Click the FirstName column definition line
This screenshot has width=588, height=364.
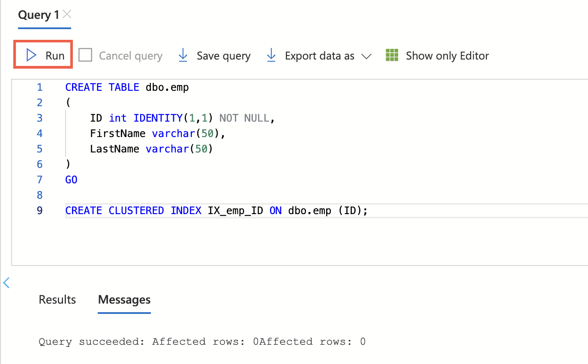point(157,134)
